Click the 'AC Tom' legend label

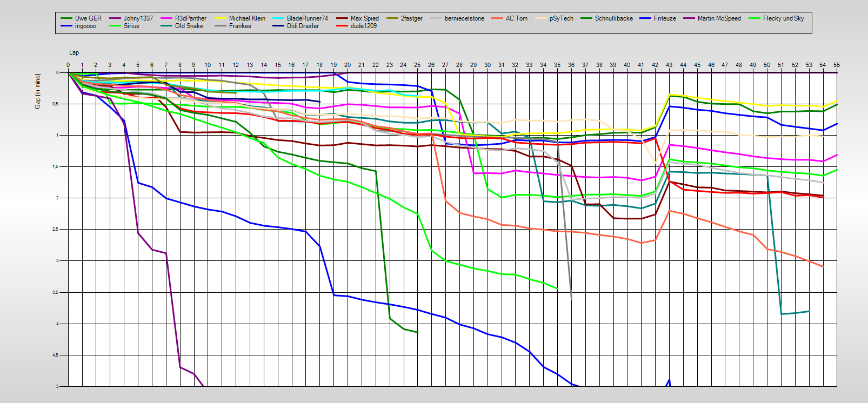coord(517,18)
